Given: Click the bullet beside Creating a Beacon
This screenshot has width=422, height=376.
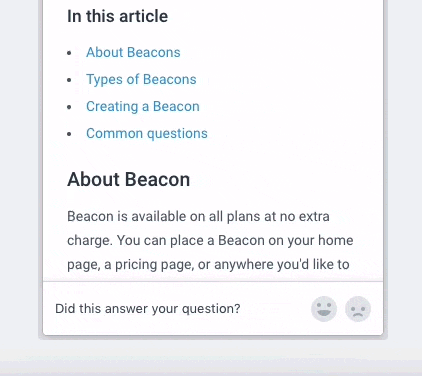Looking at the screenshot, I should pos(69,107).
